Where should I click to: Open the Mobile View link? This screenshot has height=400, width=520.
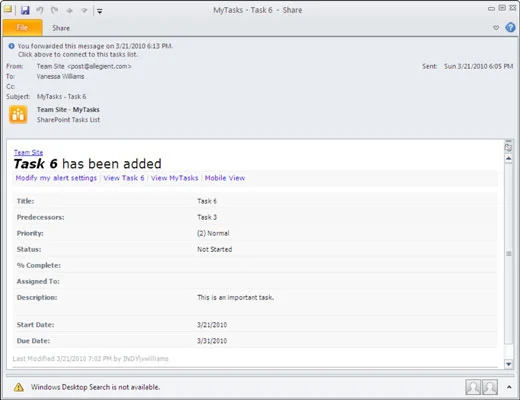coord(225,178)
